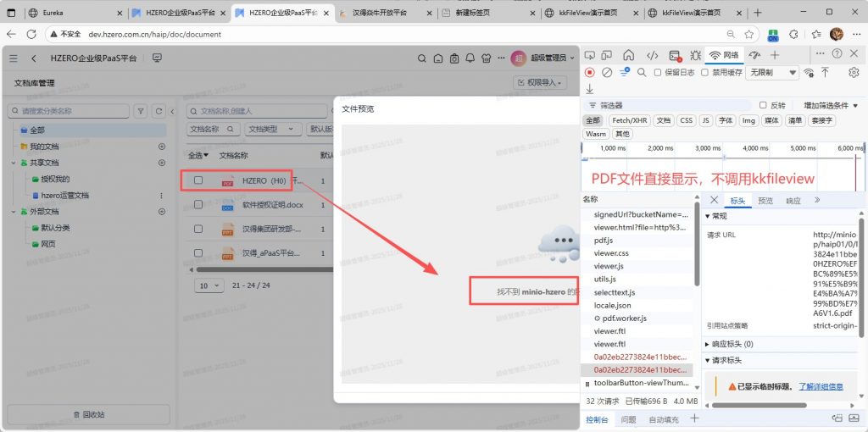This screenshot has width=868, height=432.
Task: Toggle the 禁用缓存 checkbox
Action: (x=703, y=73)
